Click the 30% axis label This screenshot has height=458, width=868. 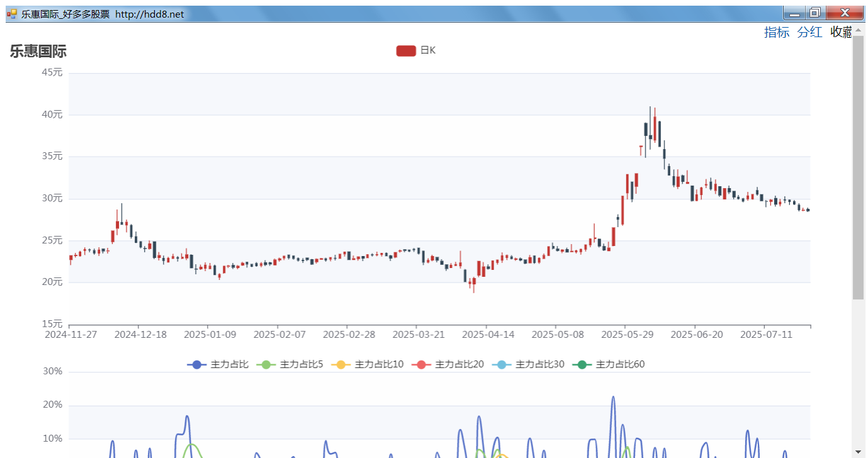(52, 371)
